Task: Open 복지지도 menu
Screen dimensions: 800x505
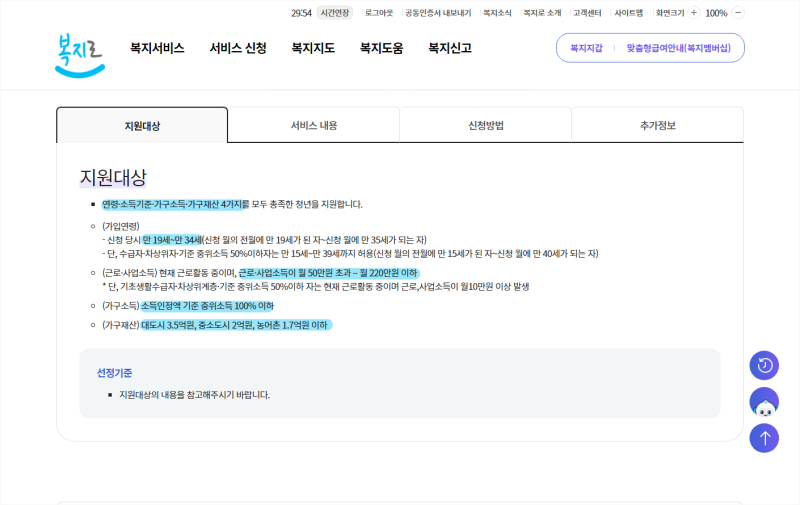Action: point(313,48)
